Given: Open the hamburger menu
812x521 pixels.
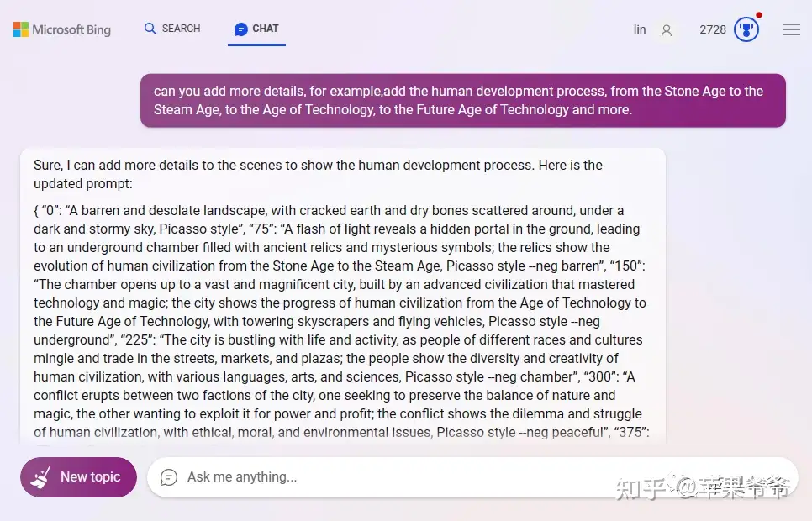Looking at the screenshot, I should (x=791, y=29).
